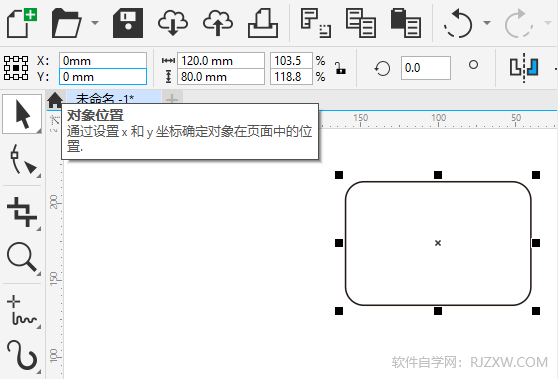Viewport: 558px width, 379px height.
Task: Click the Y position field
Action: tap(103, 77)
